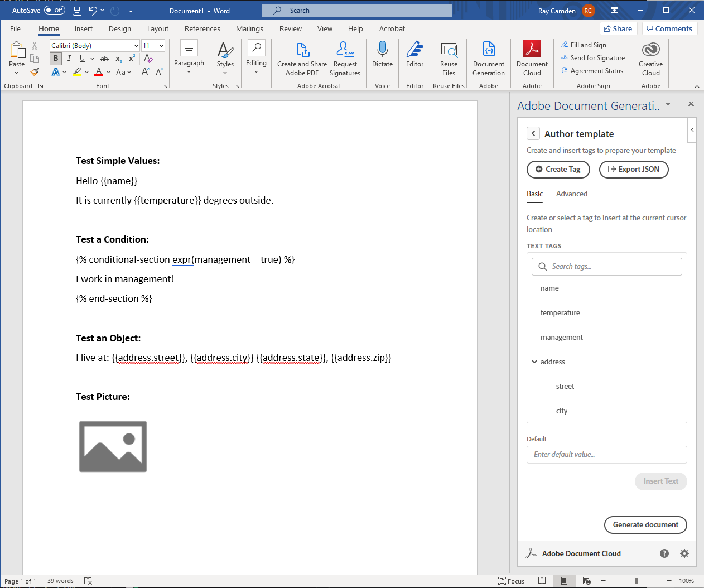The height and width of the screenshot is (588, 704).
Task: Start Create and Share Adobe PDF
Action: [x=302, y=58]
